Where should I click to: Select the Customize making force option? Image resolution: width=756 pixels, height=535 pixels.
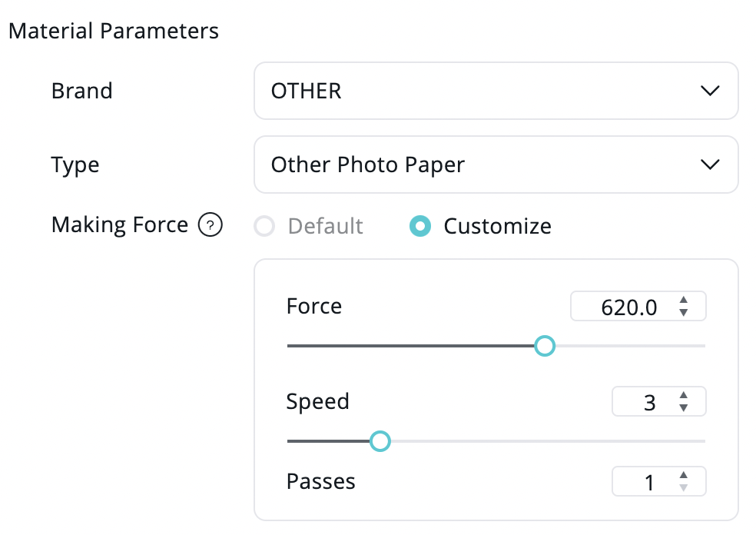coord(420,227)
